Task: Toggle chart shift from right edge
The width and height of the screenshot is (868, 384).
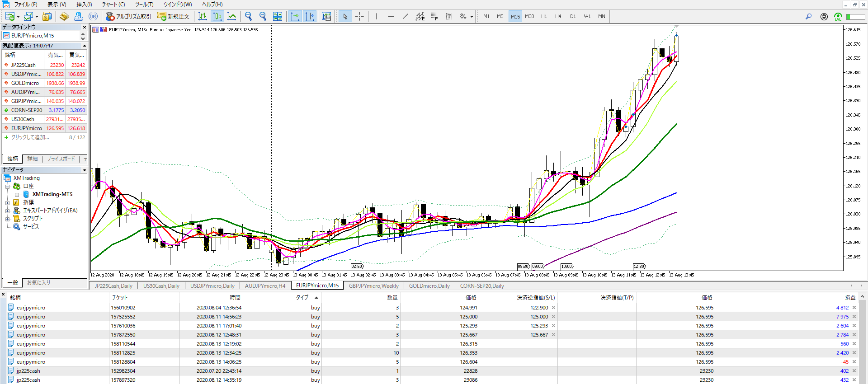Action: [x=310, y=16]
